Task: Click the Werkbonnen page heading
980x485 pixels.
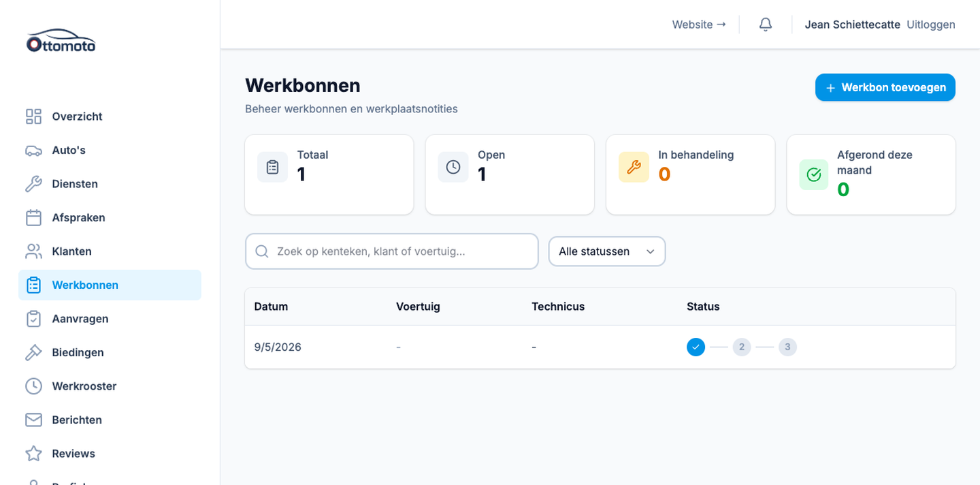Action: click(x=303, y=86)
